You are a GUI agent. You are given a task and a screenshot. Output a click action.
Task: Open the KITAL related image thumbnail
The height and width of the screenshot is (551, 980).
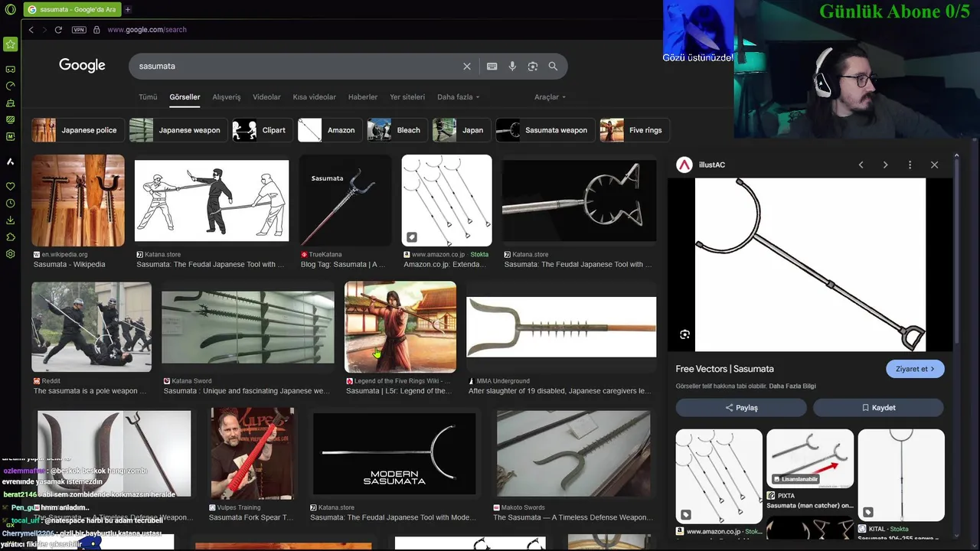pyautogui.click(x=901, y=474)
